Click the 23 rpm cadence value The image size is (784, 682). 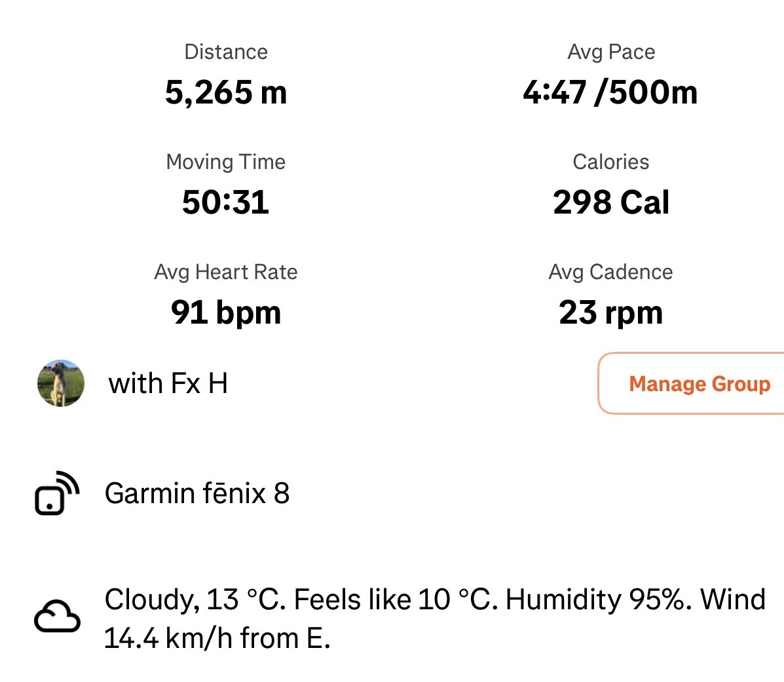[611, 313]
